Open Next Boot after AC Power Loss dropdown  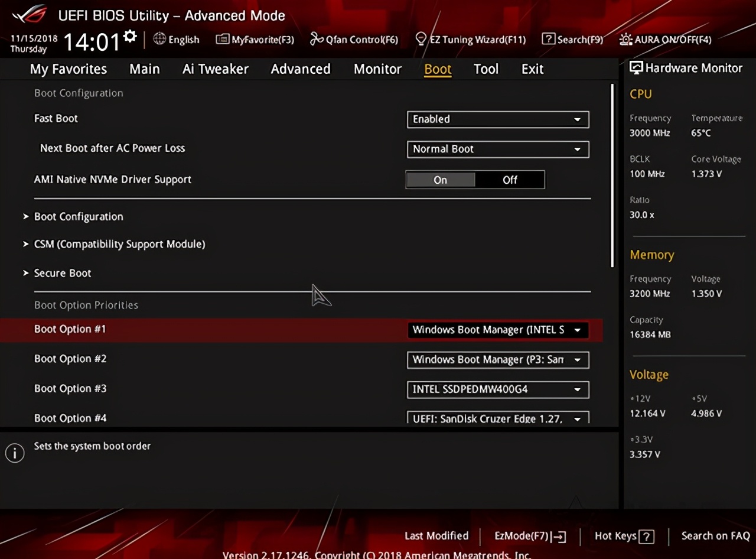coord(498,149)
